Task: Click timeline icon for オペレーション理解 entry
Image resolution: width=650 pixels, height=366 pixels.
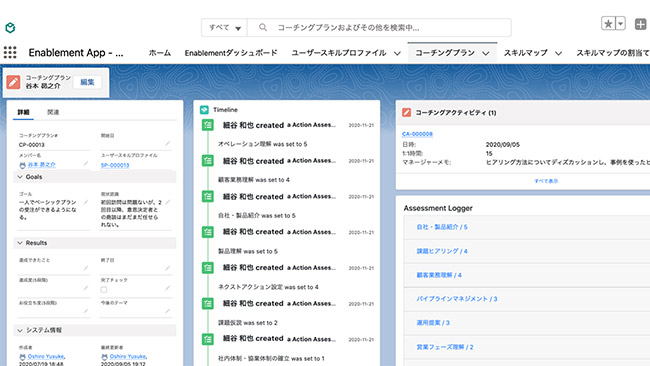Action: coord(208,125)
